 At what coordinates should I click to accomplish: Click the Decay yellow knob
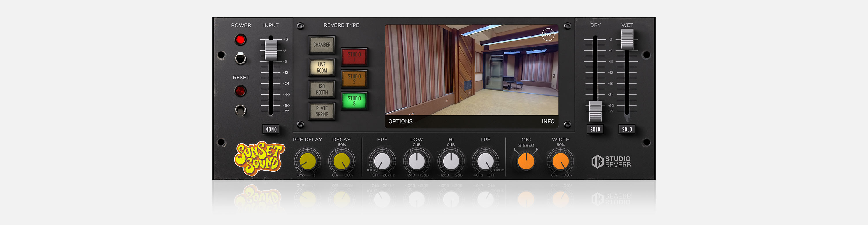(x=341, y=161)
